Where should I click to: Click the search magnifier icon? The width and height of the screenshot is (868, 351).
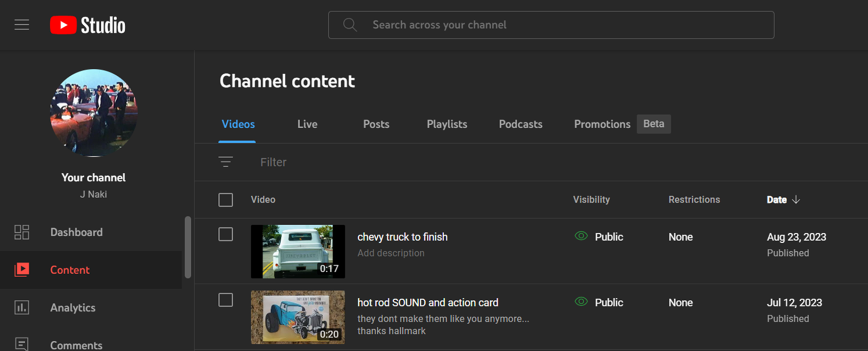click(349, 25)
